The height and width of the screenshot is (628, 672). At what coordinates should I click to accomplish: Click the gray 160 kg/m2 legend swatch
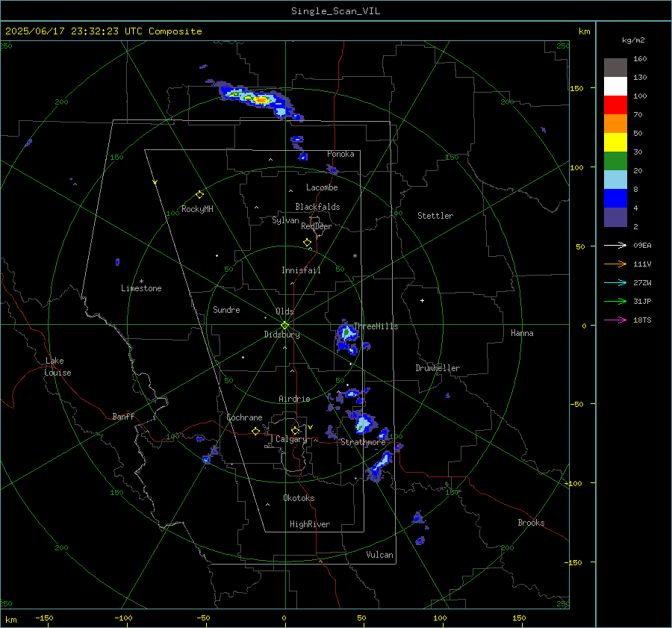coord(615,68)
